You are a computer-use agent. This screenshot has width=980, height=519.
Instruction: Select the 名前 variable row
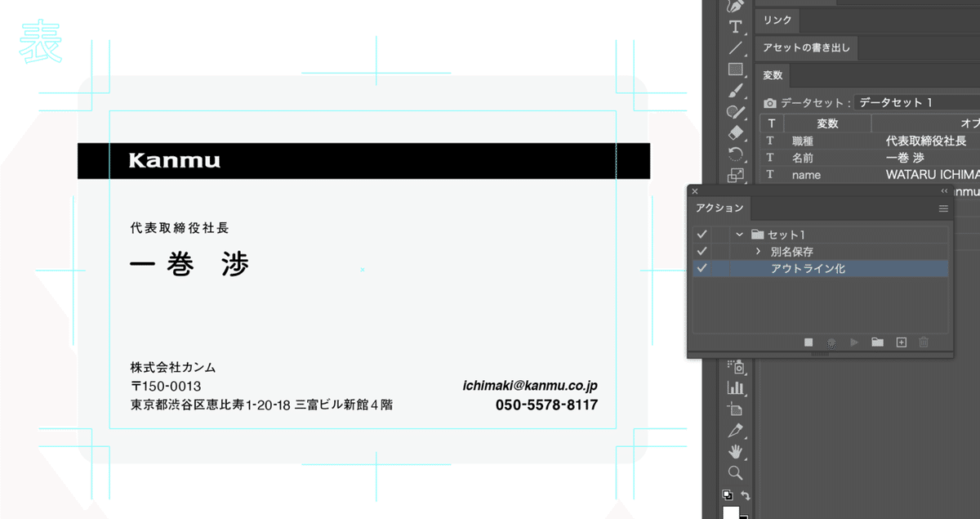[870, 158]
